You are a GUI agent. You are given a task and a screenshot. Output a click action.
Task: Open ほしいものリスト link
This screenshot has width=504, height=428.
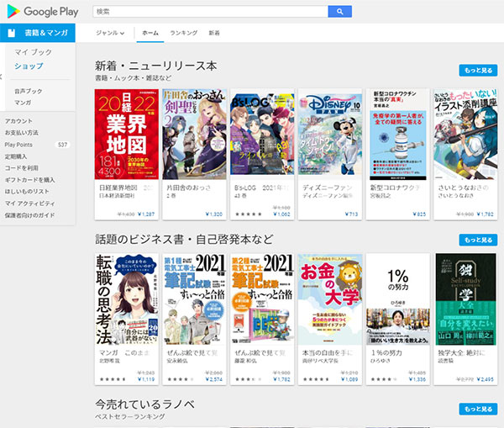[x=27, y=192]
